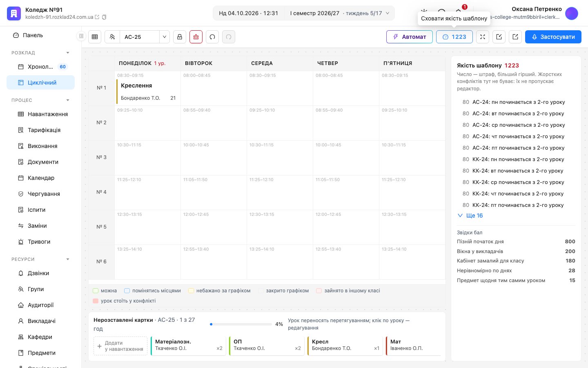Toggle the lock button in the toolbar

point(180,37)
